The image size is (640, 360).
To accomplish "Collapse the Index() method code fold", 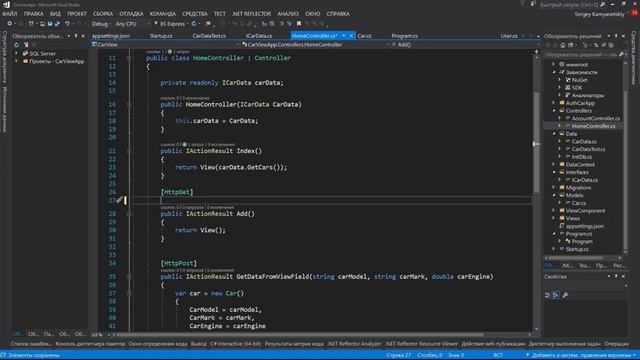I will (129, 151).
